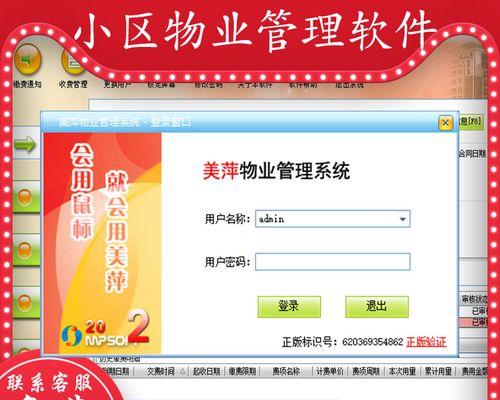Click the 费项名称 column header
This screenshot has height=400, width=500.
(x=286, y=371)
